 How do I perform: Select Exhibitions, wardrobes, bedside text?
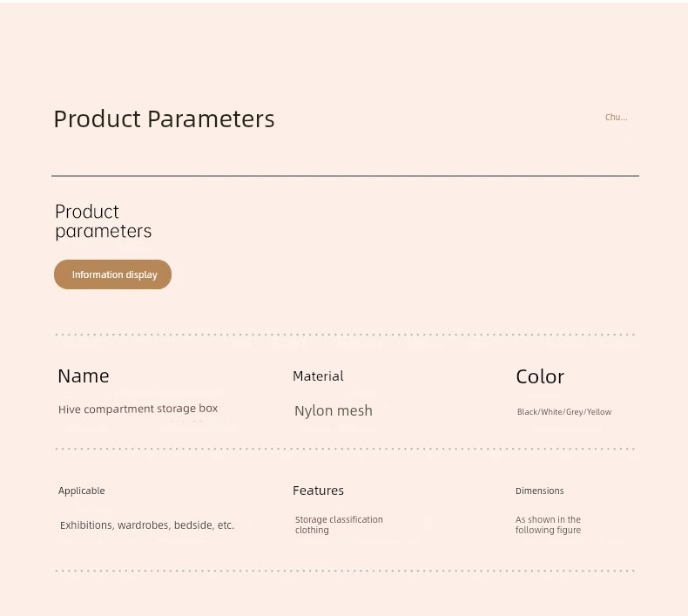point(147,525)
